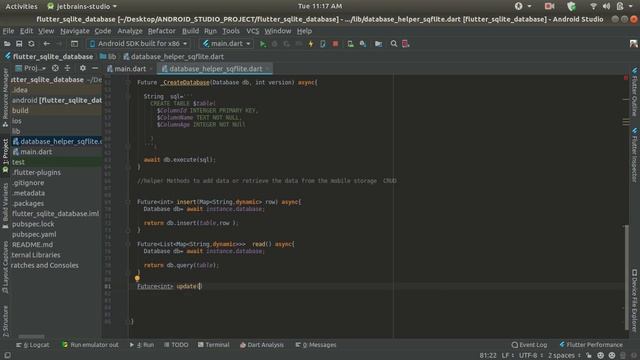Open the Build menu

point(190,31)
